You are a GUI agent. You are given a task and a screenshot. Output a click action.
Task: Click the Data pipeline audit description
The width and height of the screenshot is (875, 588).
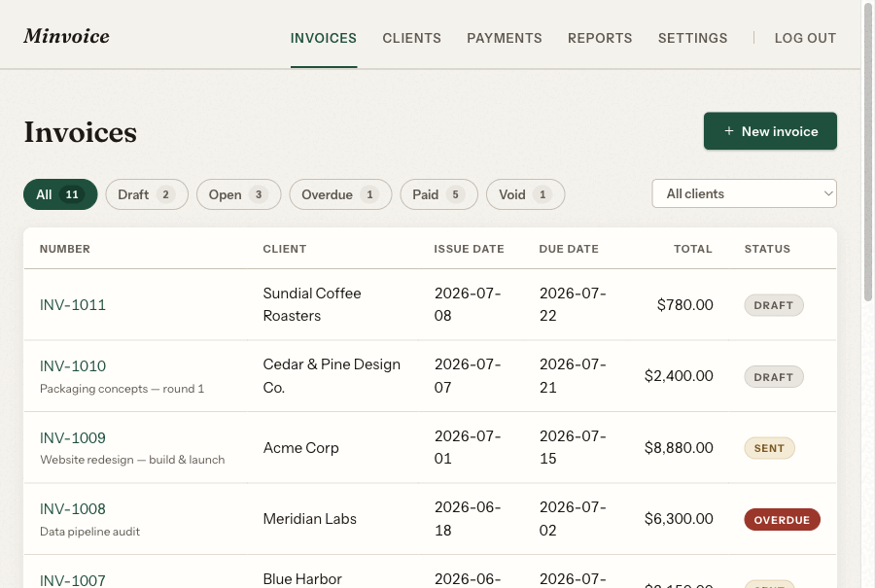89,532
